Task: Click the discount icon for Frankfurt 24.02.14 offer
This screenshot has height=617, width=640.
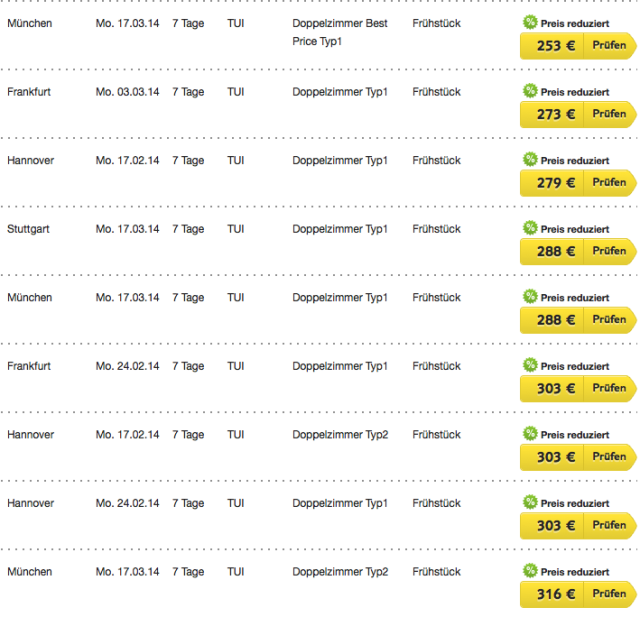Action: (x=530, y=365)
